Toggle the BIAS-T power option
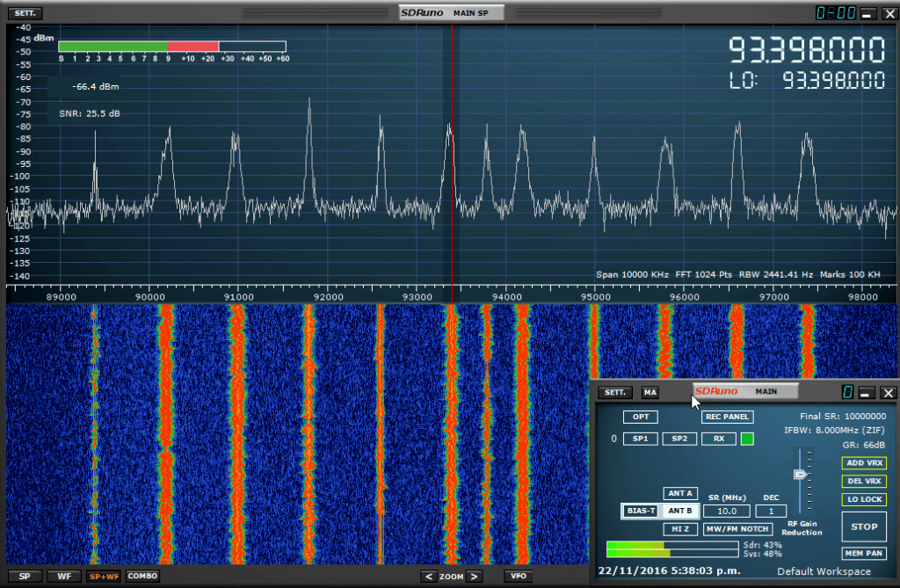Screen dimensions: 900x588 (x=639, y=511)
